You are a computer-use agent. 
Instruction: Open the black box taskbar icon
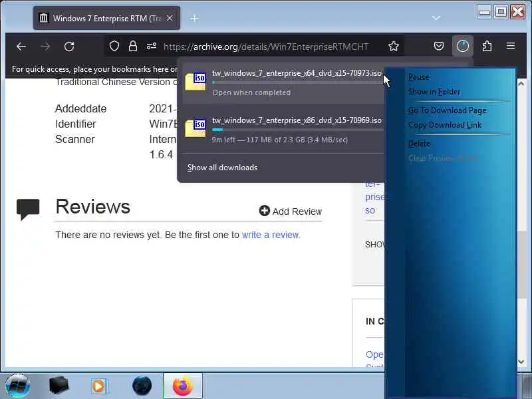(x=59, y=386)
